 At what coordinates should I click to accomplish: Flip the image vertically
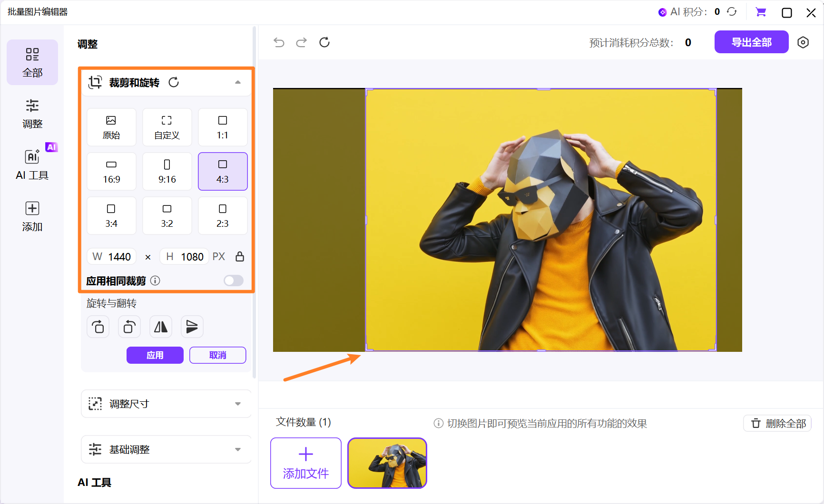(192, 327)
